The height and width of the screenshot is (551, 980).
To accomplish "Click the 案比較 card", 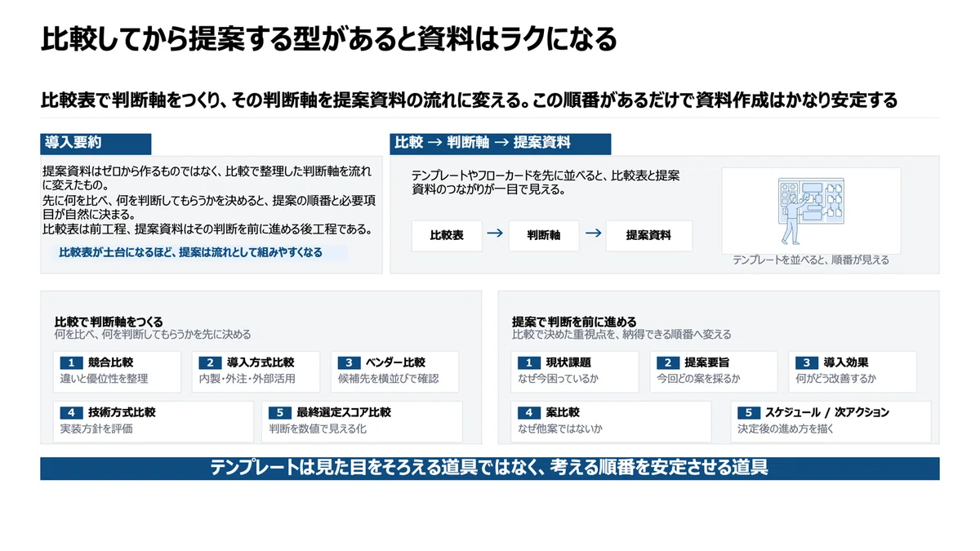I will click(x=611, y=421).
